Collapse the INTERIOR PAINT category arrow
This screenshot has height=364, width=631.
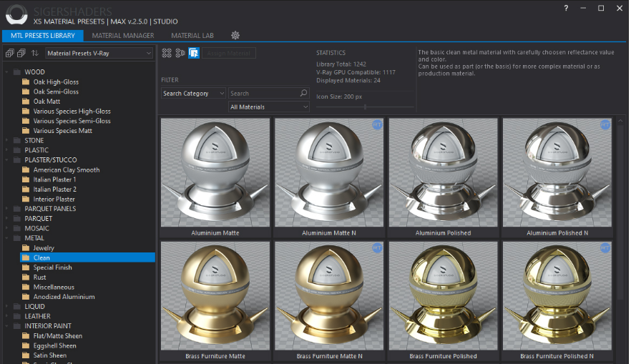coord(7,326)
